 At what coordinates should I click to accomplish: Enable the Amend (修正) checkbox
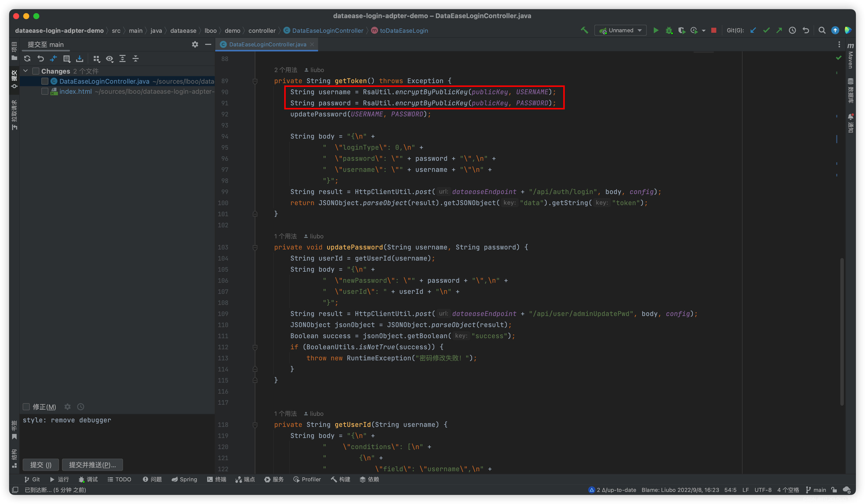pos(26,407)
